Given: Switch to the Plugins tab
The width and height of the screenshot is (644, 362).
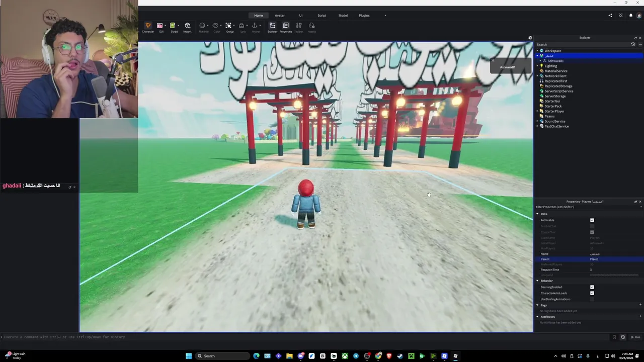Looking at the screenshot, I should point(364,15).
